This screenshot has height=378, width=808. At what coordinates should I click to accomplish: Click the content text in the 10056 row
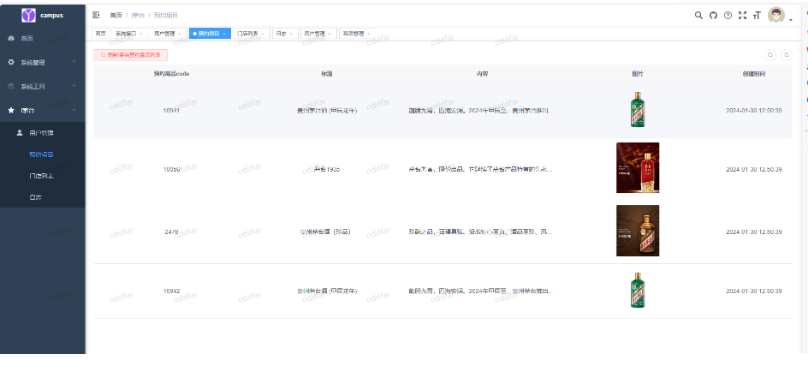[x=480, y=169]
